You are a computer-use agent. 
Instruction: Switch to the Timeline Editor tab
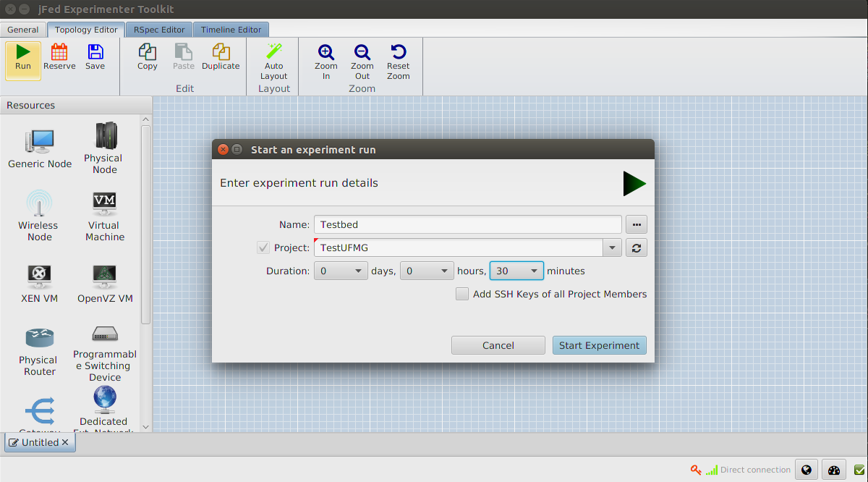[x=231, y=30]
